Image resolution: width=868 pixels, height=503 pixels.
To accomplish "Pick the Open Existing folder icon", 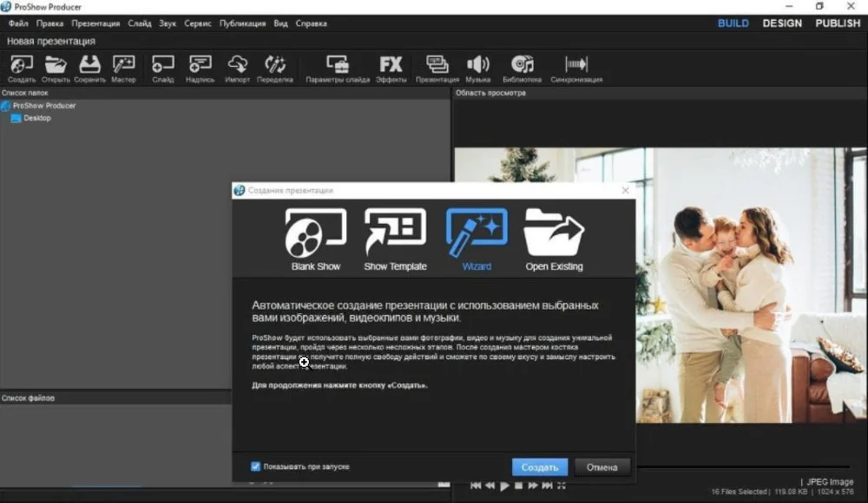I will pos(554,237).
